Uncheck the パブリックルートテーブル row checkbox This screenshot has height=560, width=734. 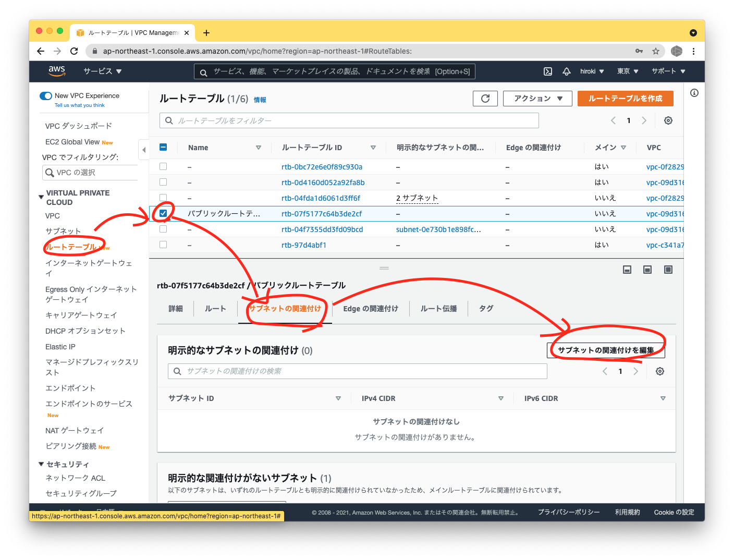point(163,213)
